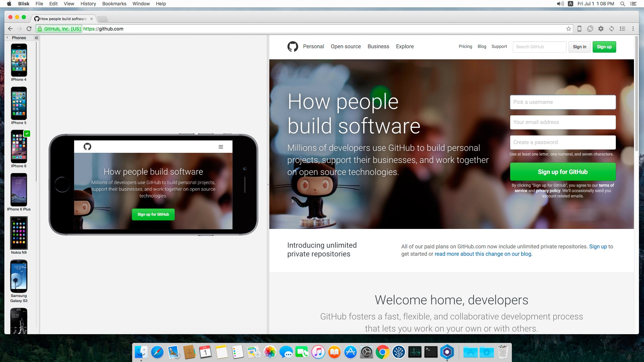The image size is (644, 362).
Task: Open the Bookmarks menu
Action: 114,4
